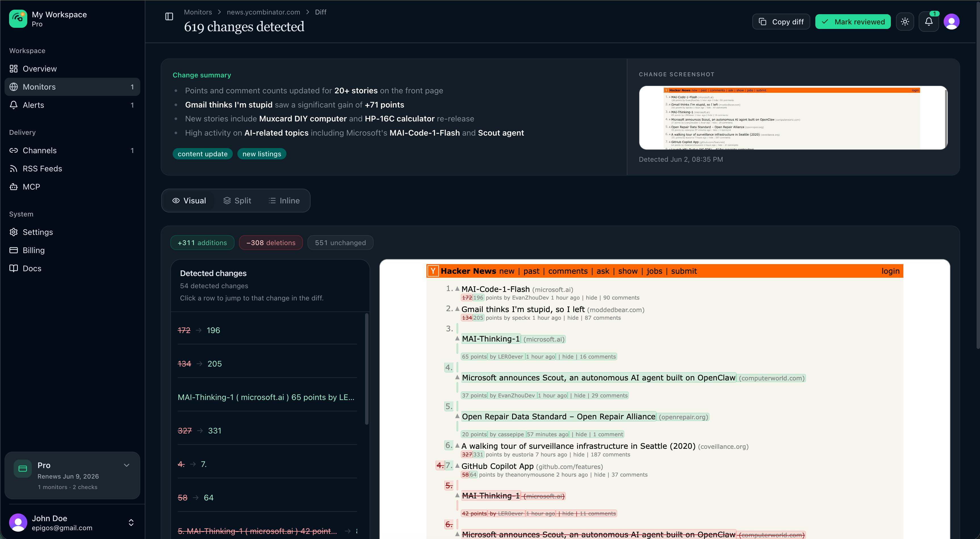Click the Hacker News Y logo

point(433,271)
